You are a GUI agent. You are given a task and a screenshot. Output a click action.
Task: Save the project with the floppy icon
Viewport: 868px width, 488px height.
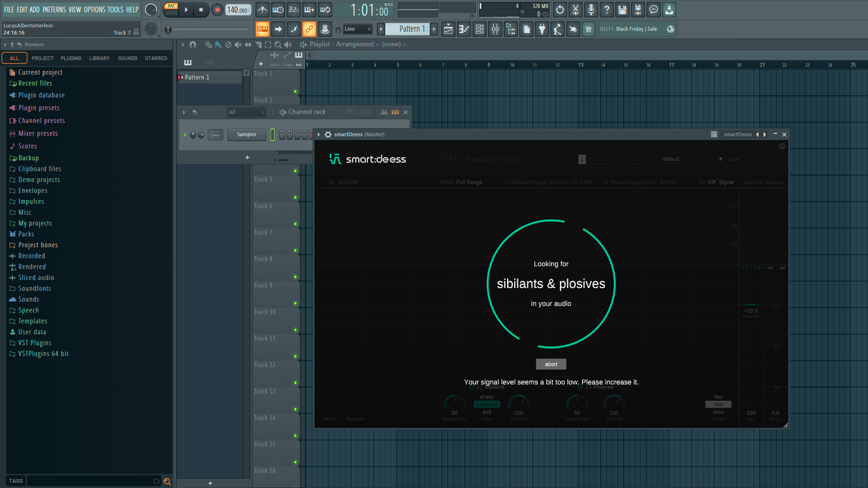coord(622,10)
